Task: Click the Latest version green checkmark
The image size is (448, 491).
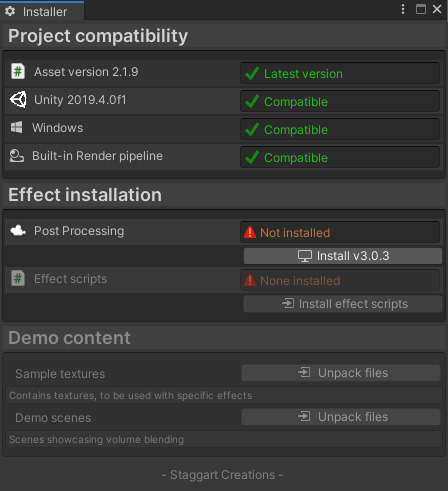Action: point(252,73)
